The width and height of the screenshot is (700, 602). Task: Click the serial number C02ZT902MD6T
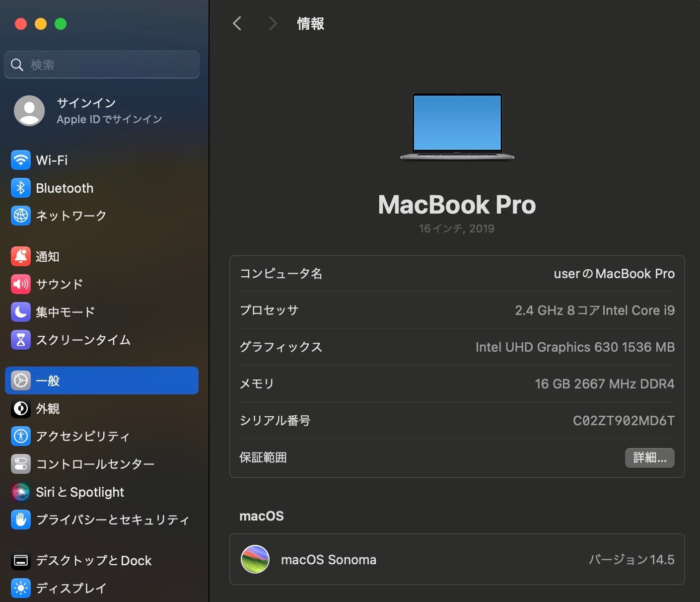(x=624, y=421)
